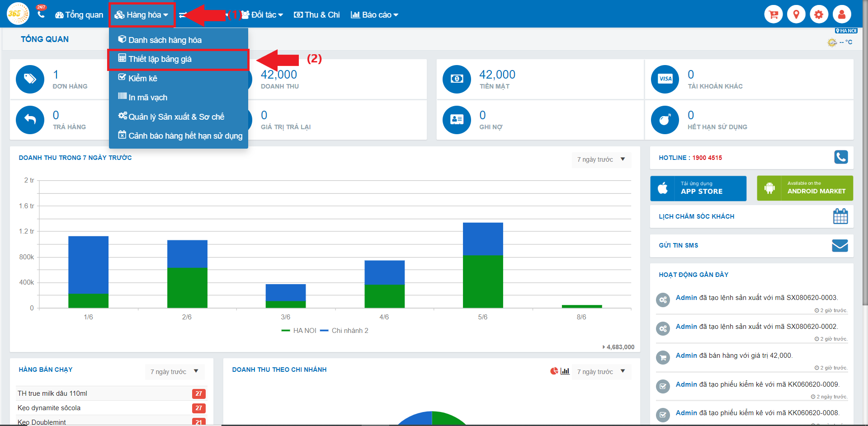Screen dimensions: 868x426
Task: Switch branch revenue to bar chart view
Action: [x=565, y=371]
